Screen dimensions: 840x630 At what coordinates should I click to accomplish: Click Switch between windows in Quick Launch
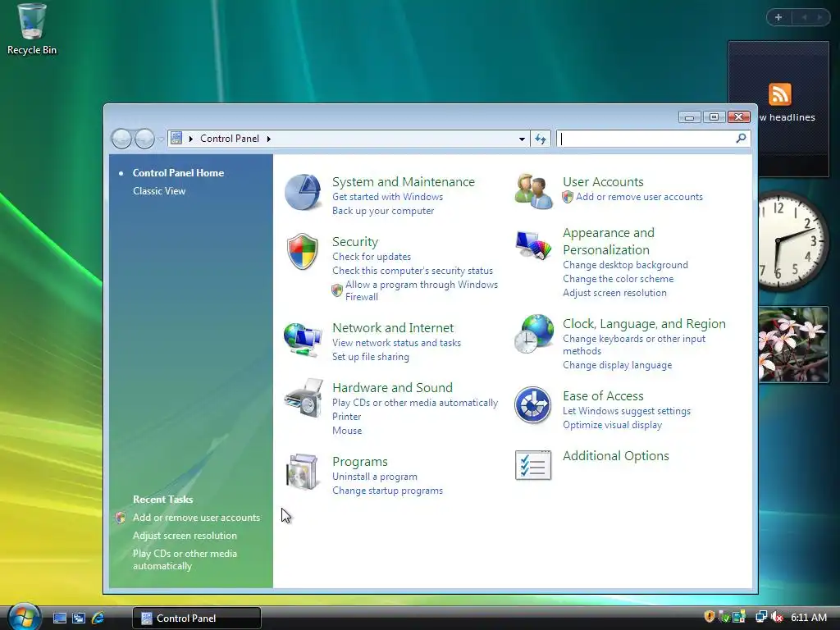[x=79, y=619]
